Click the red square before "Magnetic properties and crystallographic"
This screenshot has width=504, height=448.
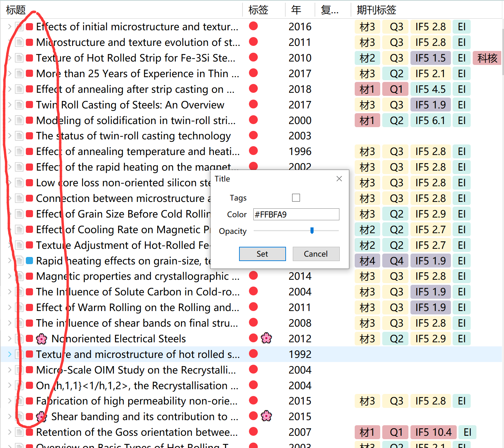point(30,276)
